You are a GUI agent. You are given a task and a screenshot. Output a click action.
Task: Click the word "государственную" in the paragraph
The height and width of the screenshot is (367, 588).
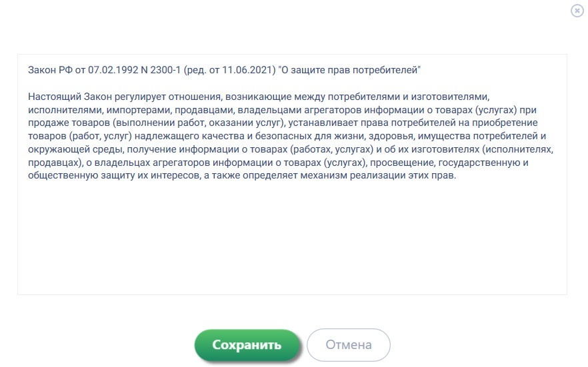point(479,163)
